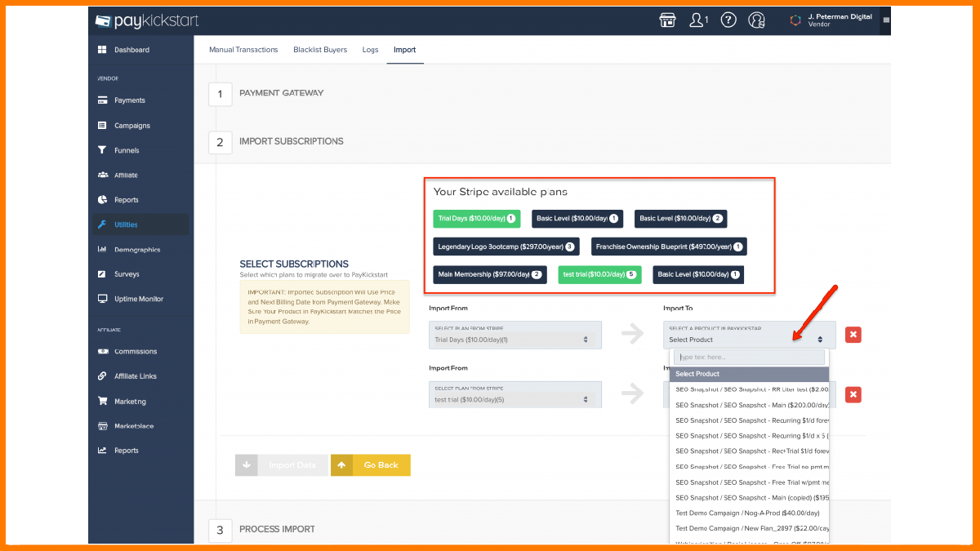Toggle the test trial ($10.00/day) plan tag
This screenshot has width=980, height=551.
[599, 275]
